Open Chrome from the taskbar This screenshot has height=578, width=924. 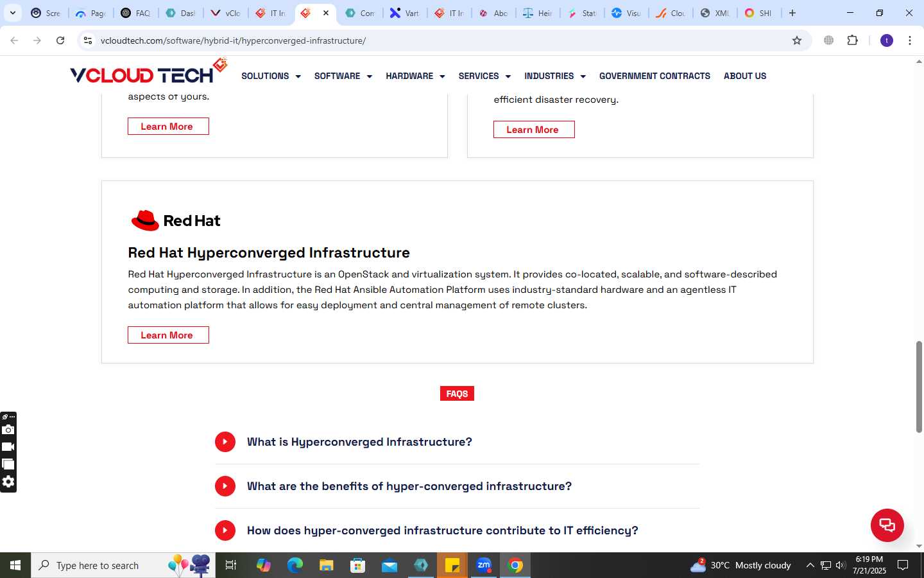point(515,565)
